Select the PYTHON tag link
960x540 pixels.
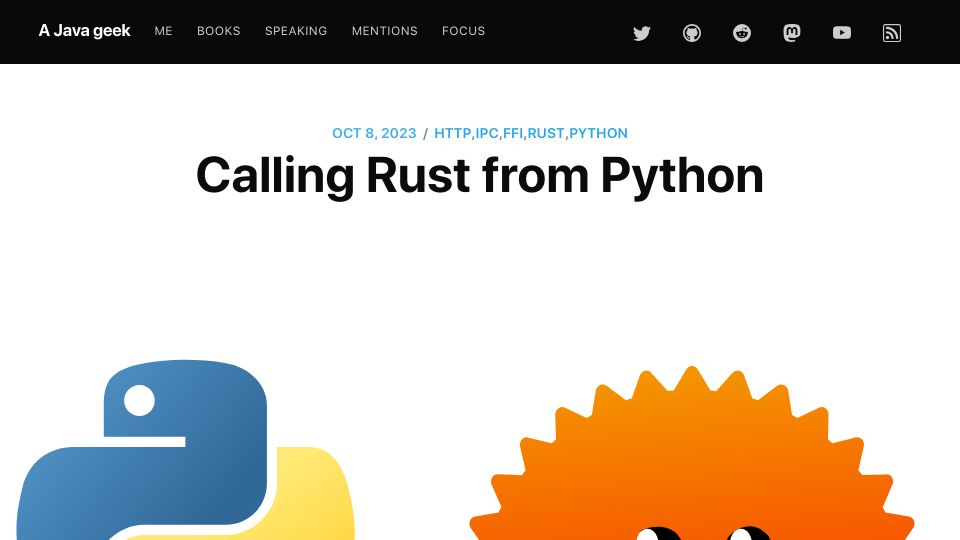[598, 133]
